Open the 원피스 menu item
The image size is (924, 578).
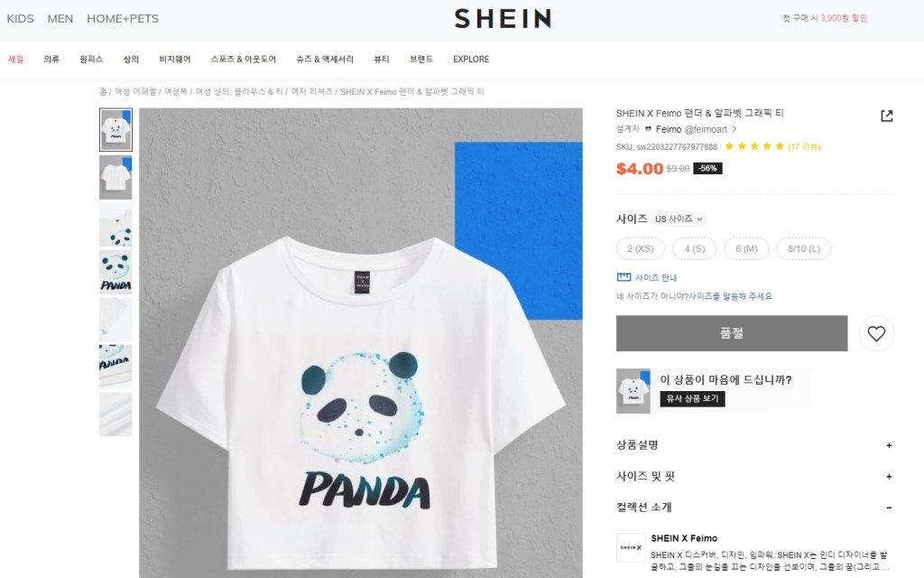(x=91, y=59)
